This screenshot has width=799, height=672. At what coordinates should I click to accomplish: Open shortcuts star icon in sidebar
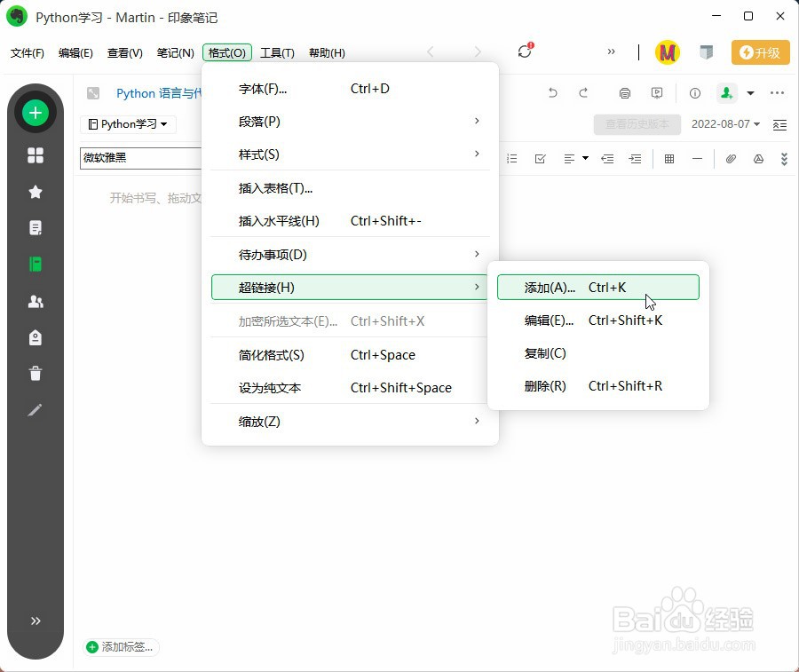click(36, 192)
